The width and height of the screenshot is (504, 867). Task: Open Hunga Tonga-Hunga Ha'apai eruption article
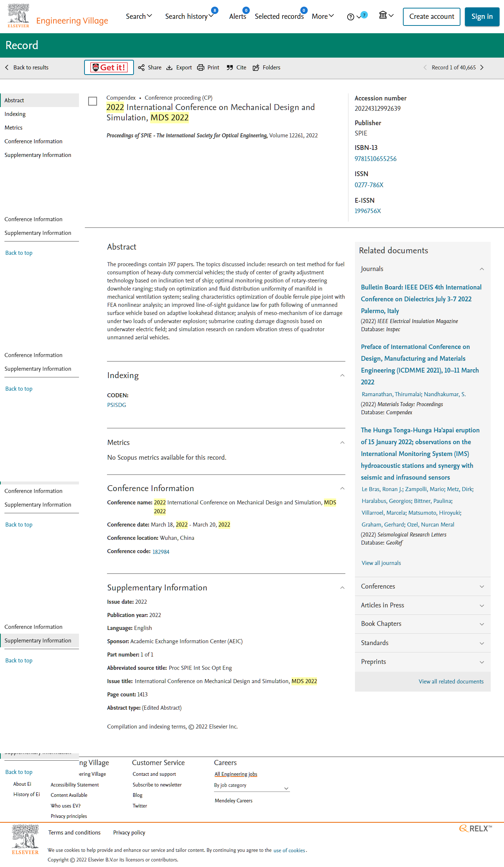(420, 454)
